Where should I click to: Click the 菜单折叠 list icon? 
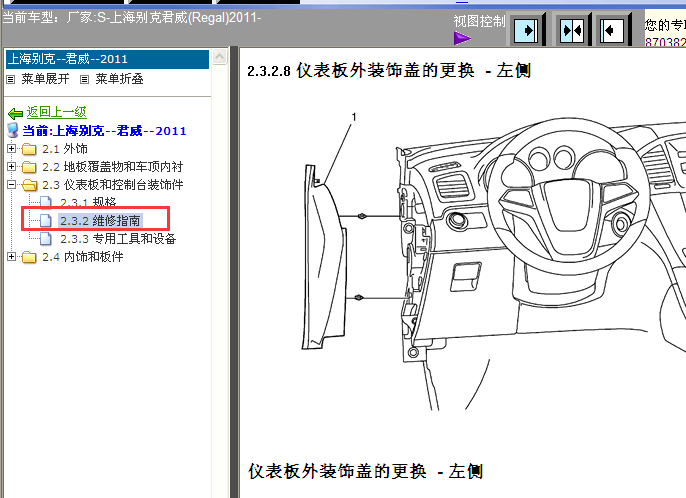[84, 79]
